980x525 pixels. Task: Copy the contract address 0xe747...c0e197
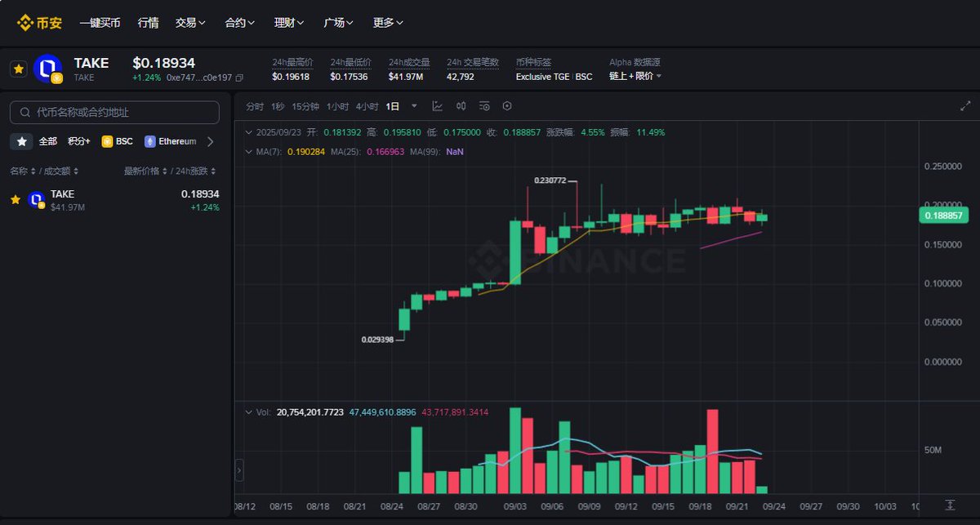point(239,78)
